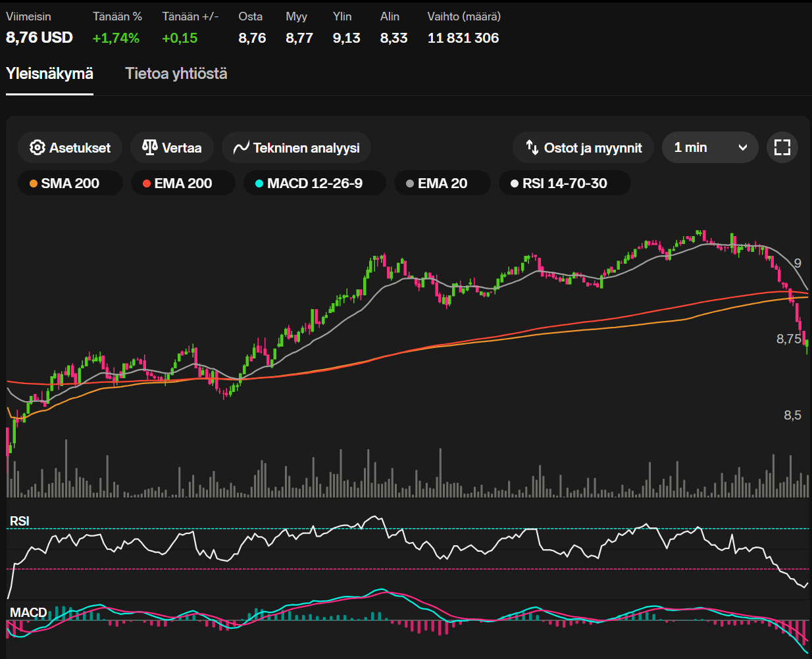
Task: Open the Tekninen analyysi indicator menu
Action: [x=296, y=147]
